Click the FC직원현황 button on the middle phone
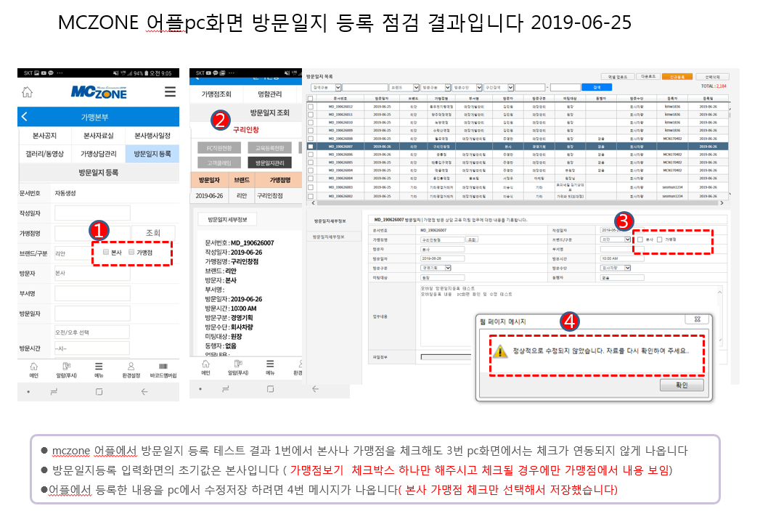 click(219, 147)
